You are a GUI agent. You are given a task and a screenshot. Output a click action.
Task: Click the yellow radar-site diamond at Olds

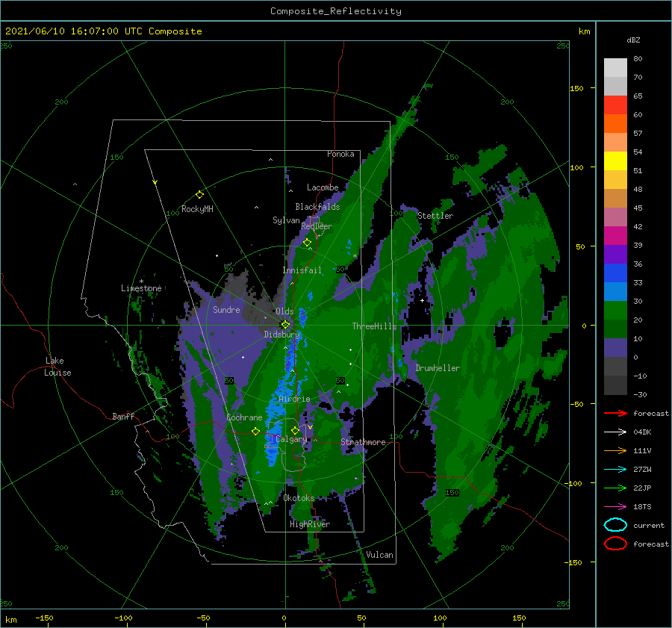pos(285,325)
